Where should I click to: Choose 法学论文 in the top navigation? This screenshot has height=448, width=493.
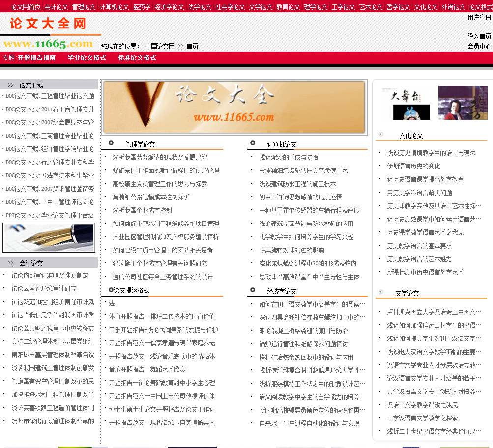pyautogui.click(x=200, y=7)
